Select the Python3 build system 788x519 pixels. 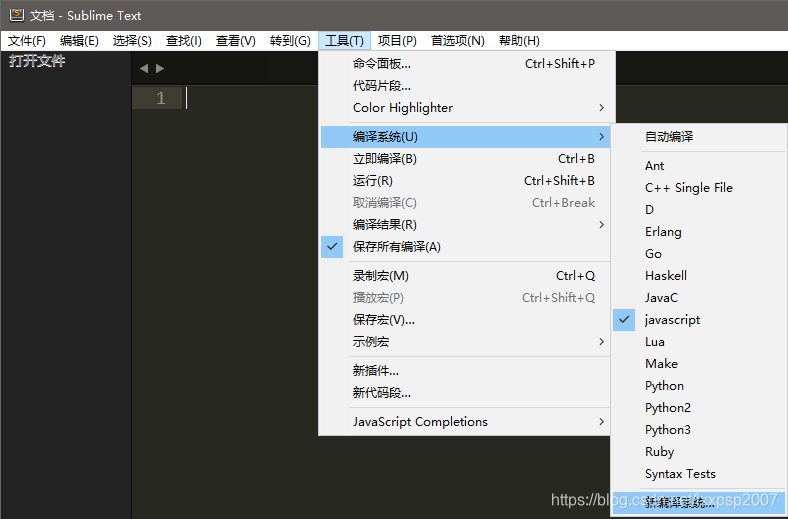(x=699, y=430)
